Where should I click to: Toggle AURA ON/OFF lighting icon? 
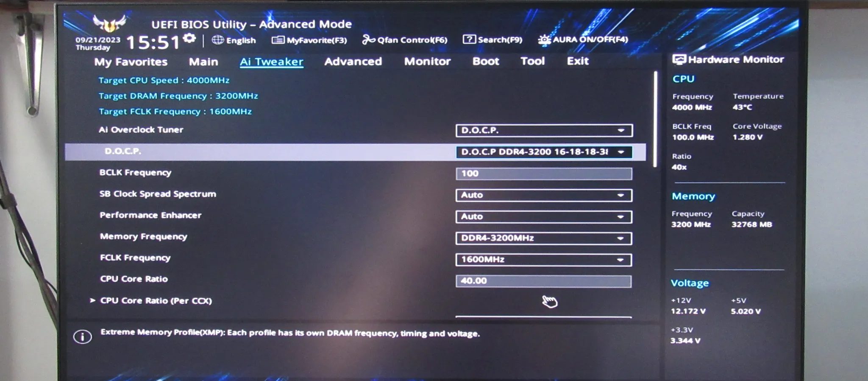pyautogui.click(x=544, y=40)
